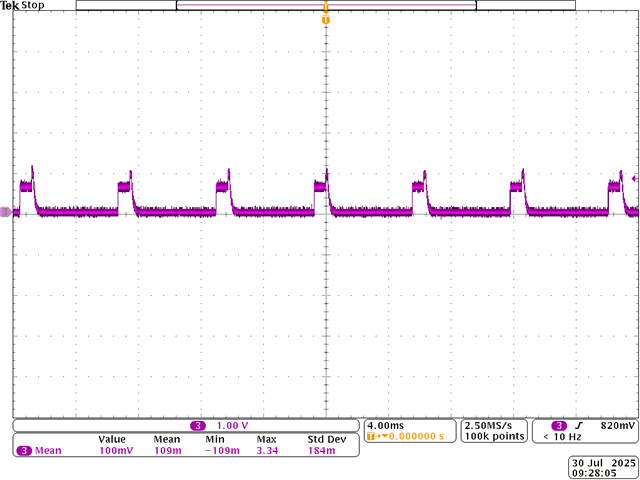The image size is (640, 480).
Task: Select the channel 3 ground reference marker
Action: pos(5,212)
